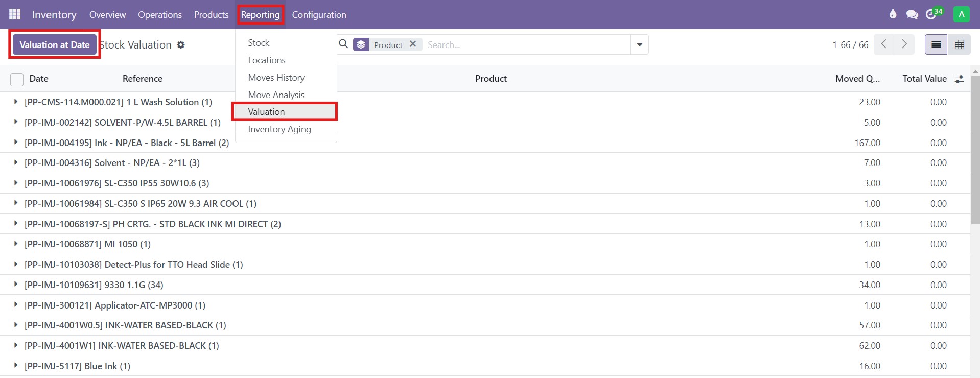Open the apps grid home menu icon
Viewport: 980px width, 378px height.
(15, 14)
